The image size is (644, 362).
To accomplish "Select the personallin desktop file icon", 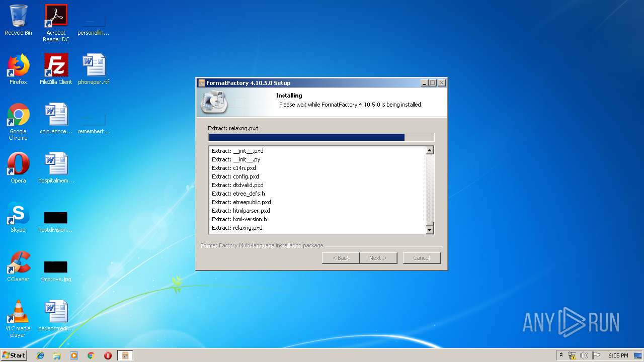I will point(94,23).
